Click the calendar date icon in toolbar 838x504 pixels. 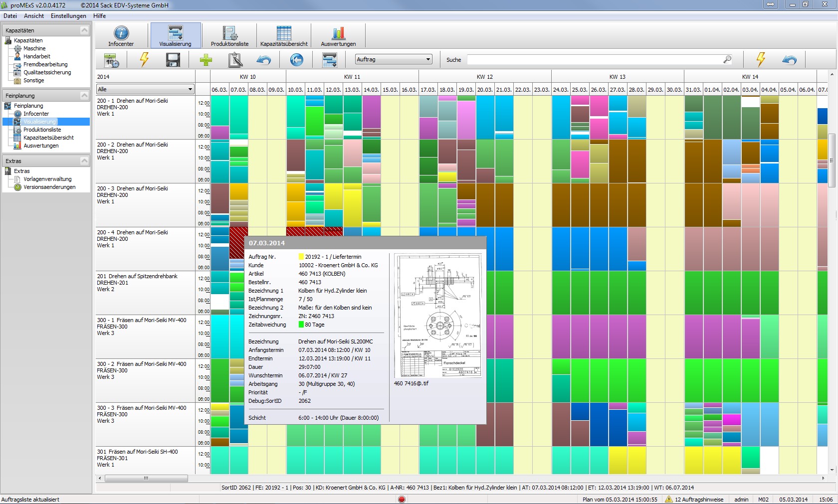(x=112, y=60)
